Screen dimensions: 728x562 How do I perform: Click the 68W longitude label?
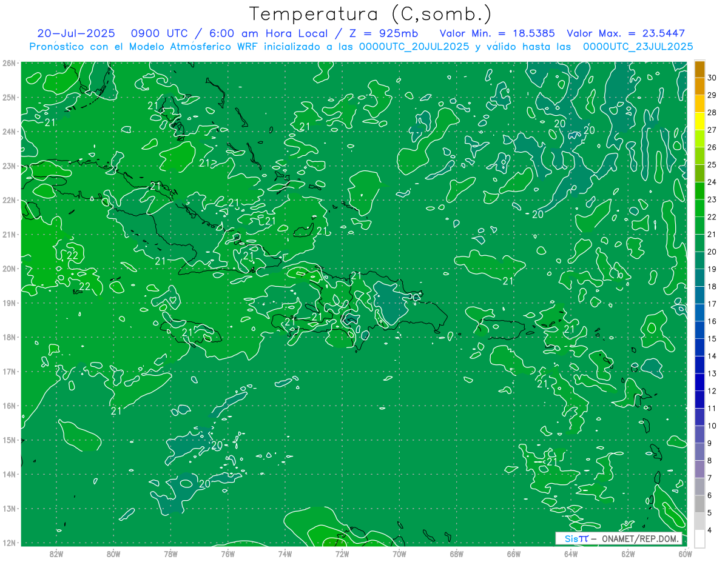point(456,554)
